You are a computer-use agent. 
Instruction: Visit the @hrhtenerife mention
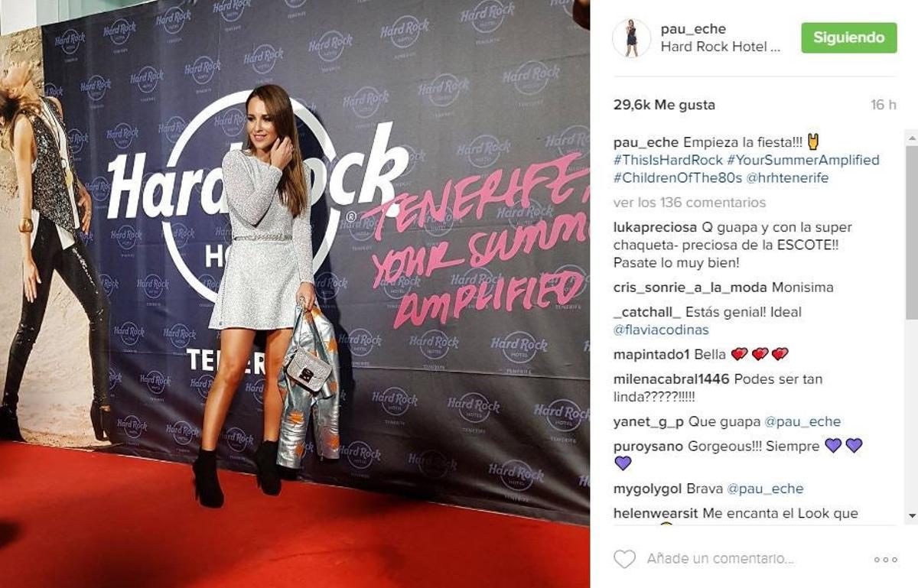[x=786, y=177]
